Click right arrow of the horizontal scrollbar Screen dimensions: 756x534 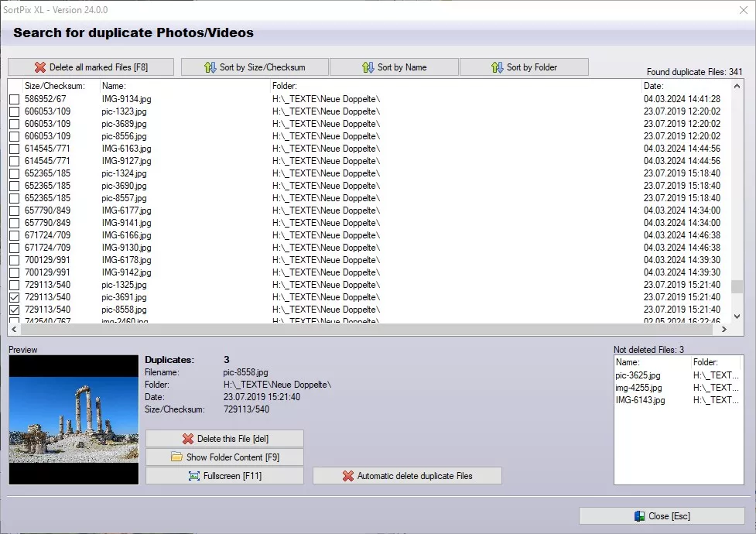click(x=724, y=329)
